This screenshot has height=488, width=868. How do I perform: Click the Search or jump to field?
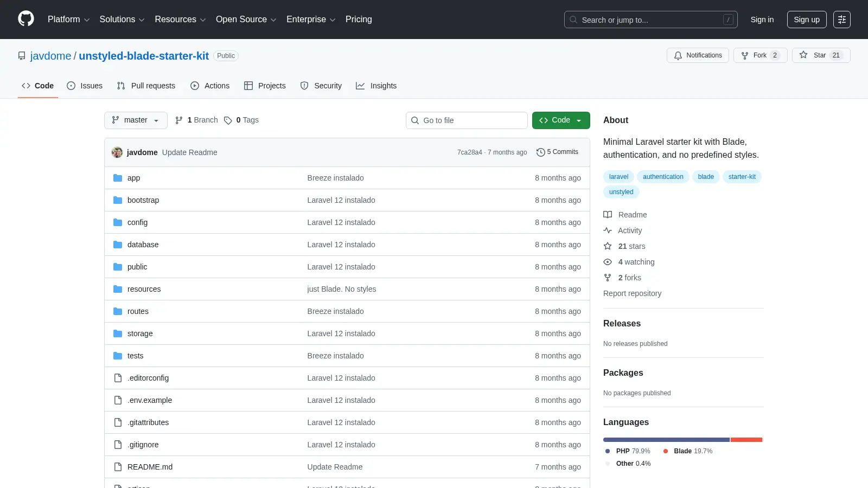point(650,20)
